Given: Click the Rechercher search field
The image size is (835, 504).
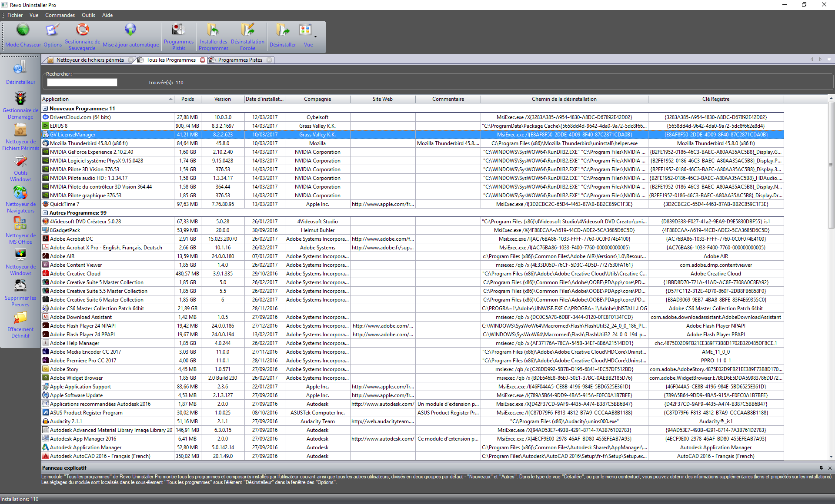Looking at the screenshot, I should click(82, 83).
